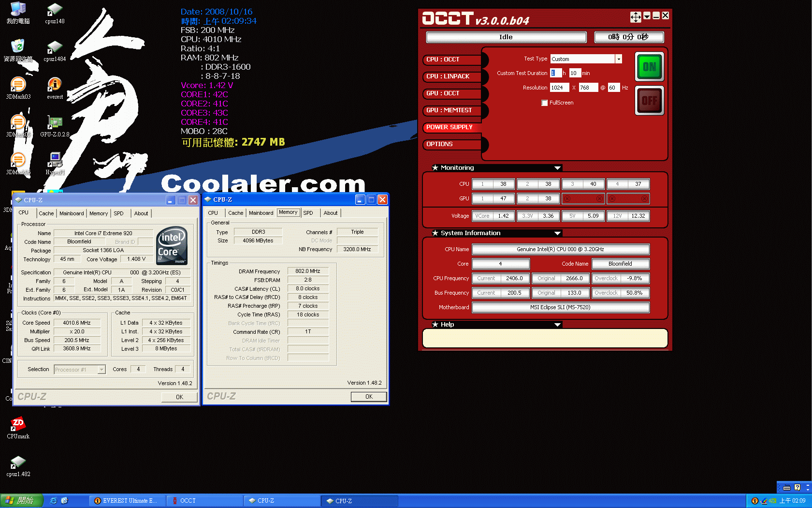Image resolution: width=812 pixels, height=508 pixels.
Task: Click the CPU Name value field in OCCT
Action: point(561,250)
